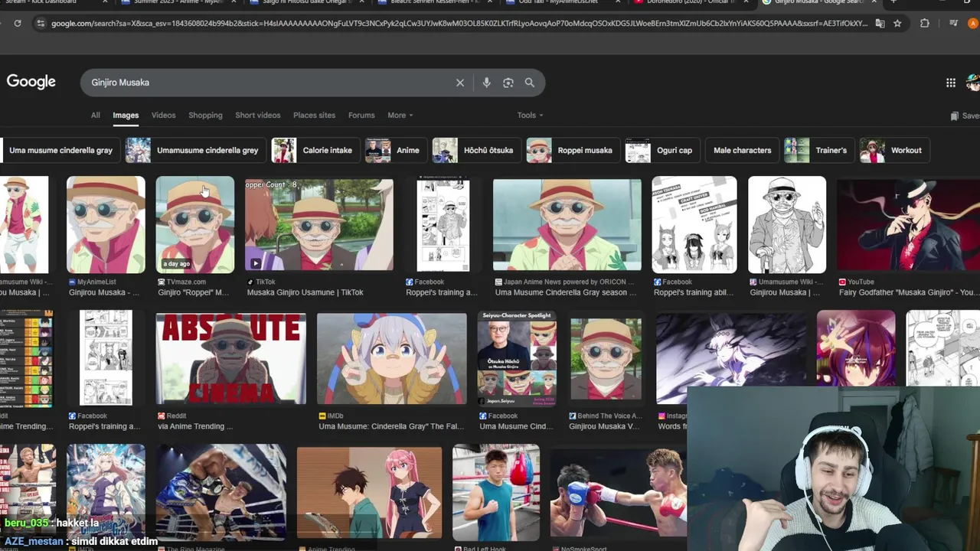Open the Ring Magazine boxing image

pyautogui.click(x=221, y=493)
